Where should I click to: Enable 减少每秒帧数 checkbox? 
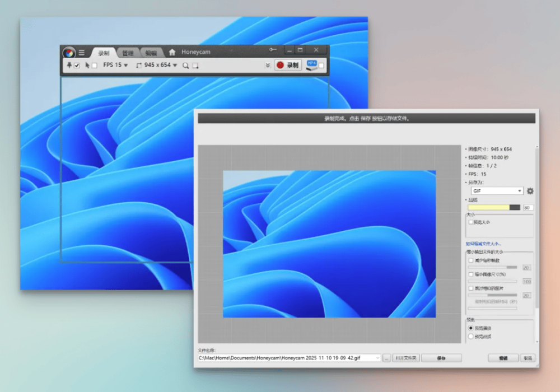tap(471, 260)
